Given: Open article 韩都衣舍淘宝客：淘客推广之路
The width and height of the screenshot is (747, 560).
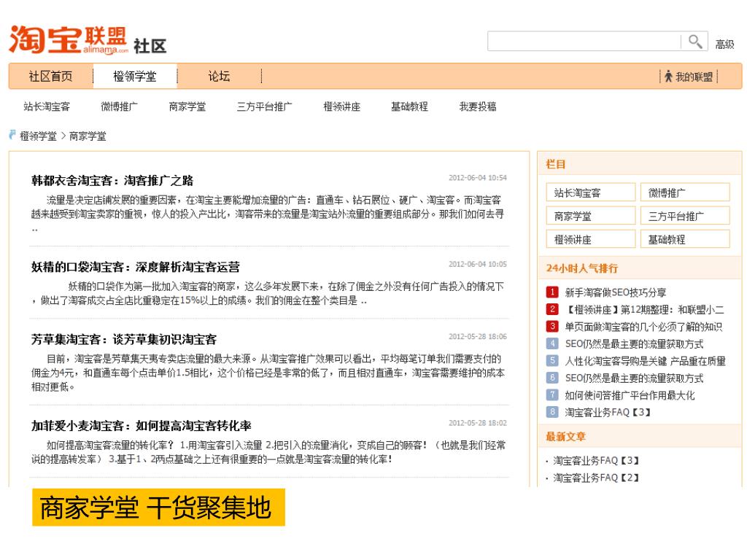Looking at the screenshot, I should point(112,181).
